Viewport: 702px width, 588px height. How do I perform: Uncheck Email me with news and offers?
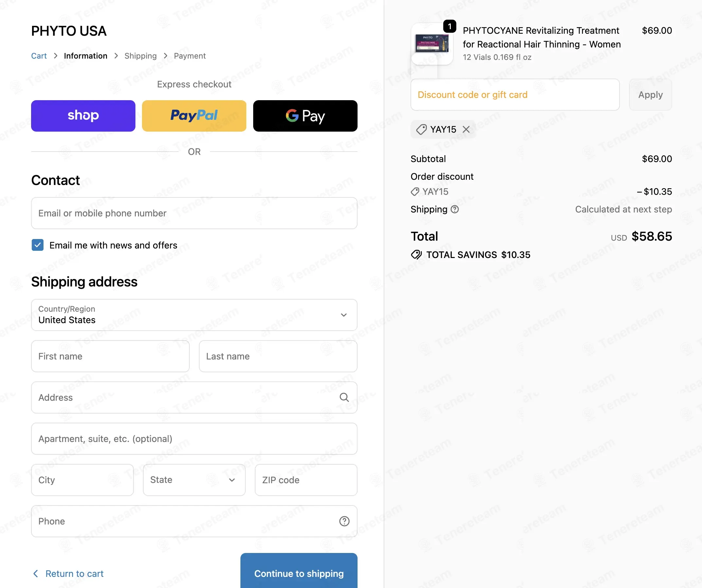(x=37, y=245)
